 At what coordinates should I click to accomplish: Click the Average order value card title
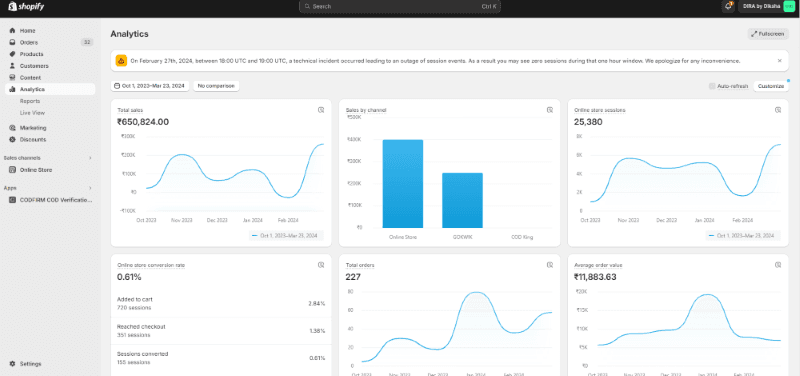[598, 265]
